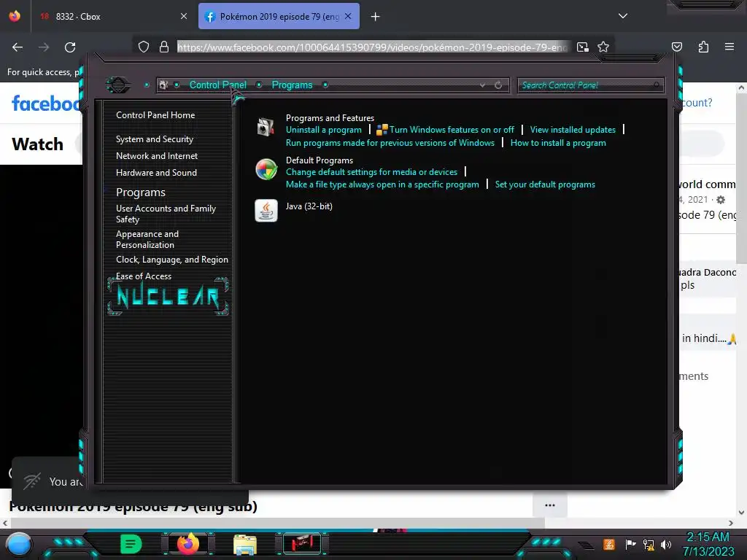Click the network tray icon
Screen dimensions: 747x560
(649, 544)
